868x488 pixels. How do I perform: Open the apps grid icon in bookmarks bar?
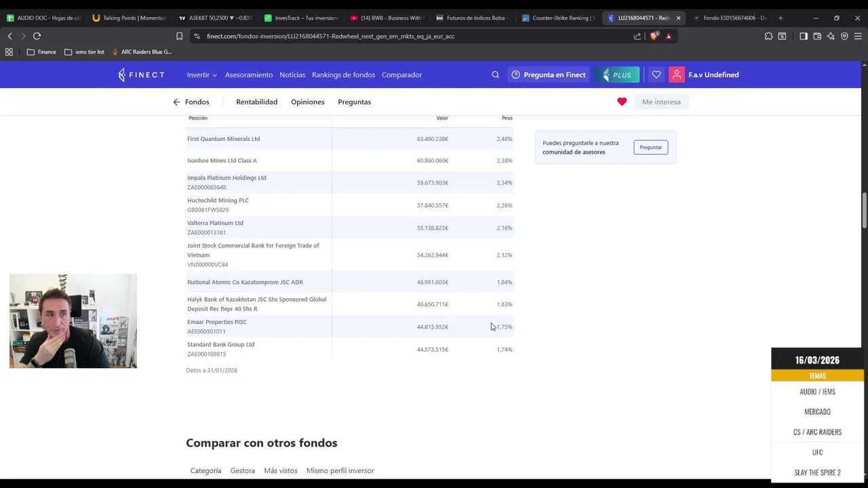click(x=9, y=52)
